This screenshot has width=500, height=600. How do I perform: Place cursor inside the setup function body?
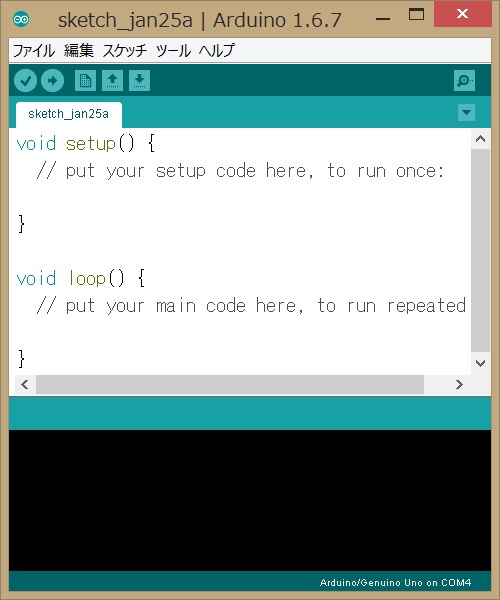click(x=230, y=197)
